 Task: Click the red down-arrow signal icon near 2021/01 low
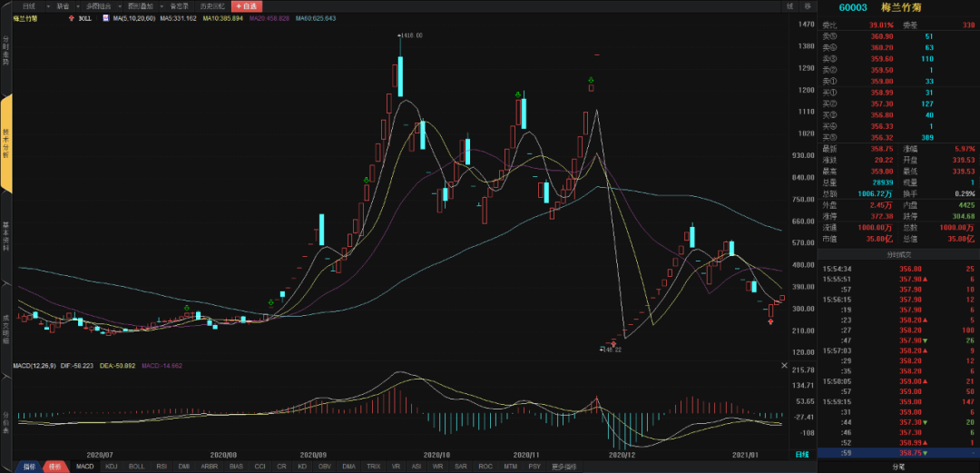(770, 321)
